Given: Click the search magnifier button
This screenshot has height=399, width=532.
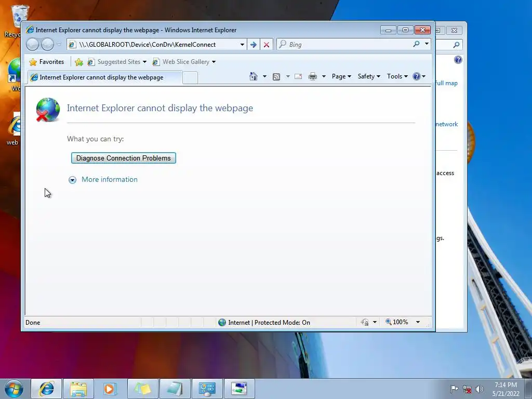Looking at the screenshot, I should (x=416, y=44).
